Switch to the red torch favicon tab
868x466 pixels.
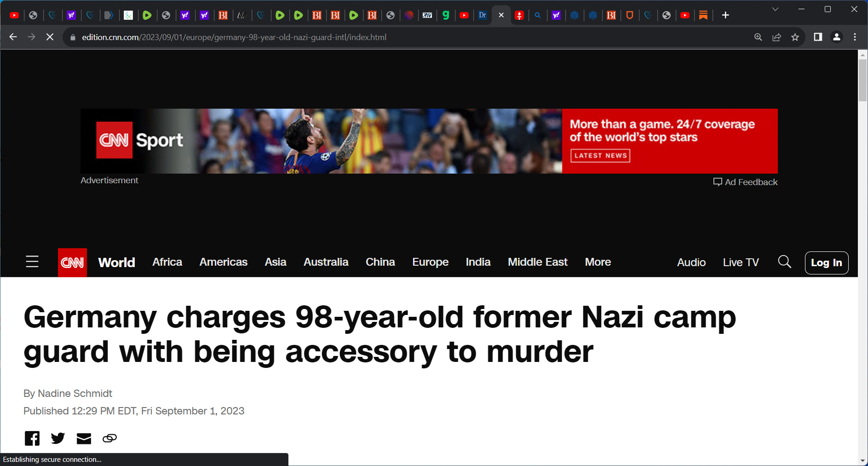point(519,15)
